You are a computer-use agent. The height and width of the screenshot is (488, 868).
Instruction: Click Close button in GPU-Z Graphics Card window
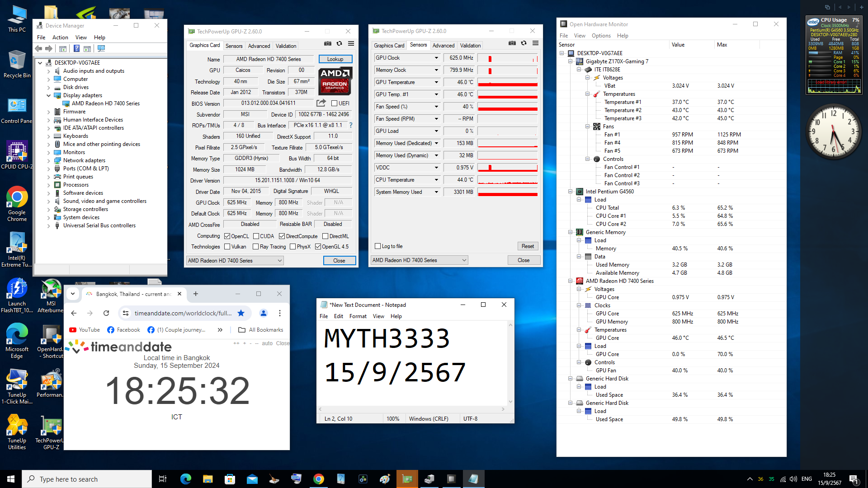339,260
